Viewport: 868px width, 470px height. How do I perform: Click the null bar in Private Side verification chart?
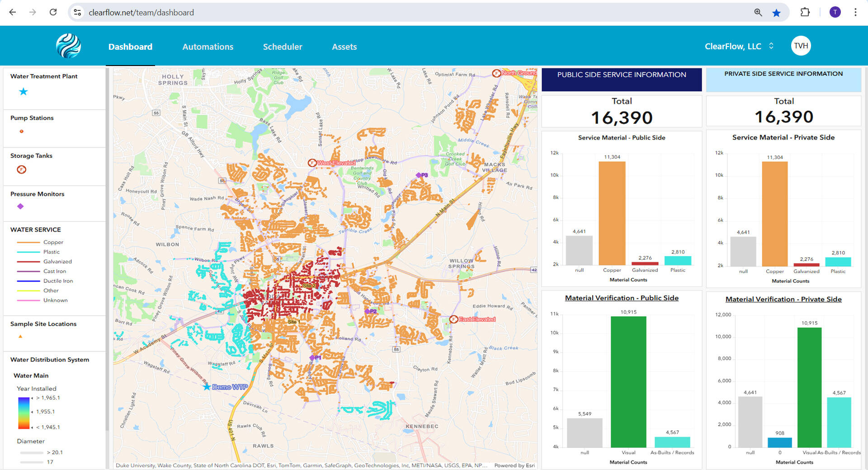point(750,422)
